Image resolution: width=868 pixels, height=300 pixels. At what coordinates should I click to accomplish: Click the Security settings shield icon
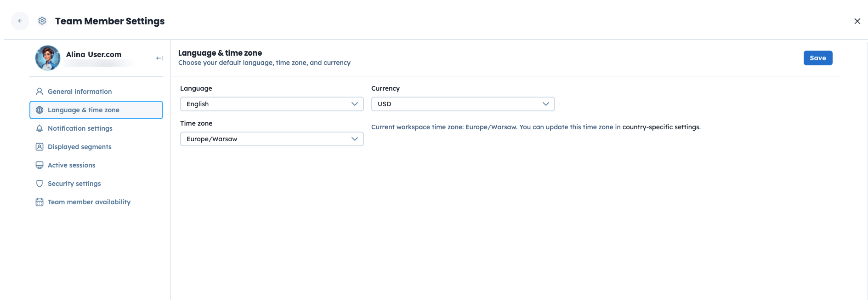(40, 184)
